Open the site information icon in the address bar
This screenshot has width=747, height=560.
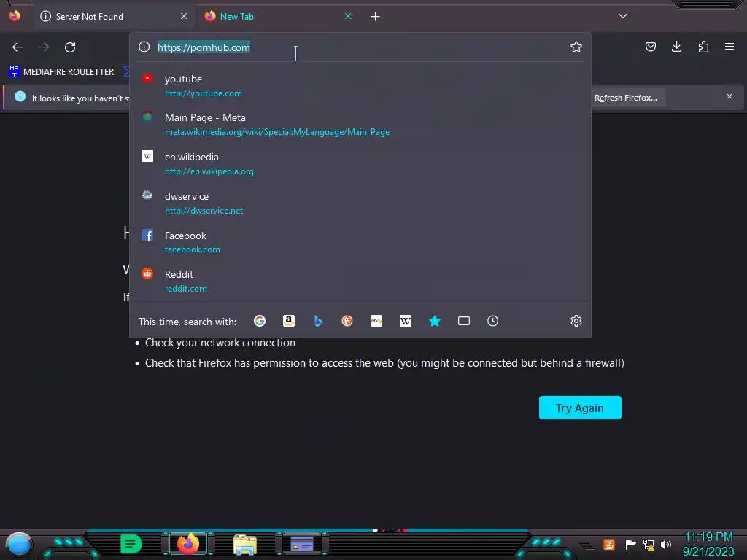(x=144, y=47)
